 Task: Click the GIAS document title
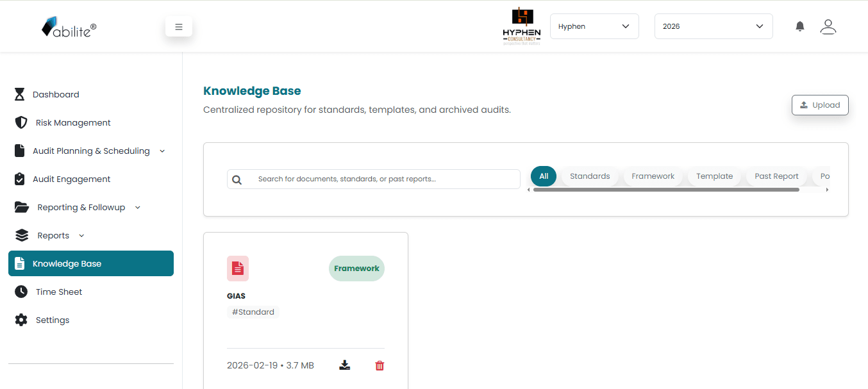[236, 296]
